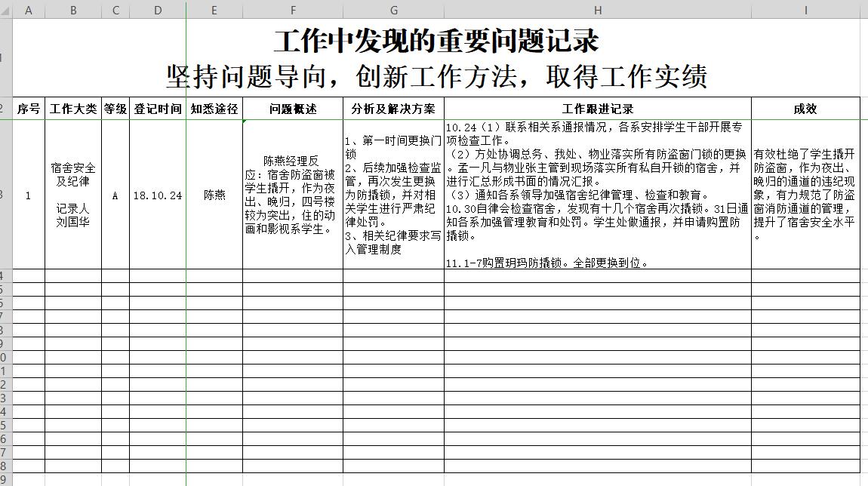Click solution cell starting 第一时间更换门锁
This screenshot has height=486, width=868.
(x=393, y=195)
